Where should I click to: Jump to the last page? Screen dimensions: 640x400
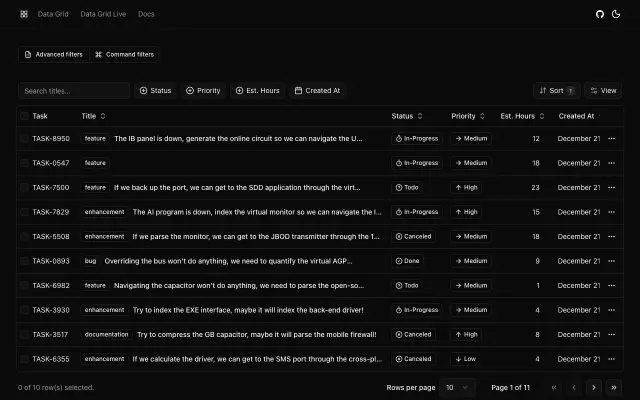(614, 388)
